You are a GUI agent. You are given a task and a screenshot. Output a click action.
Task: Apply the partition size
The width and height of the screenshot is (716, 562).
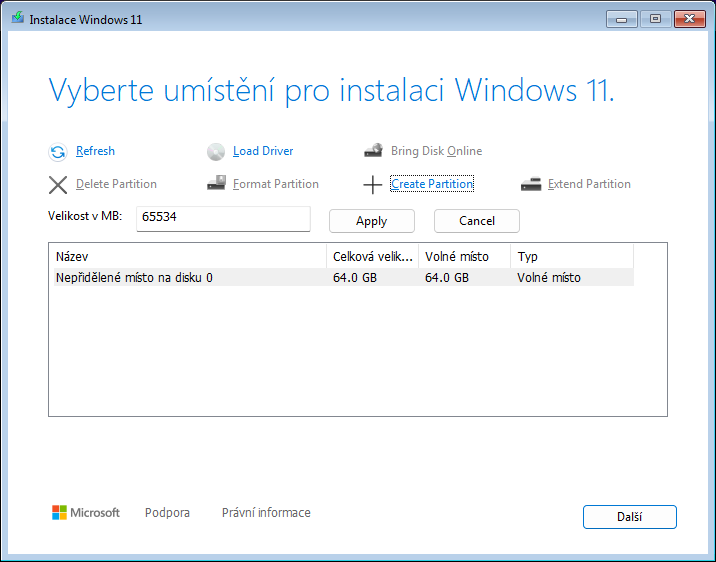tap(372, 221)
